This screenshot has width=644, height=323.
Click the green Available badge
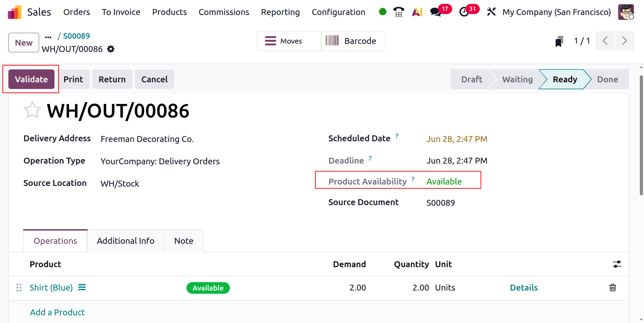(x=208, y=288)
